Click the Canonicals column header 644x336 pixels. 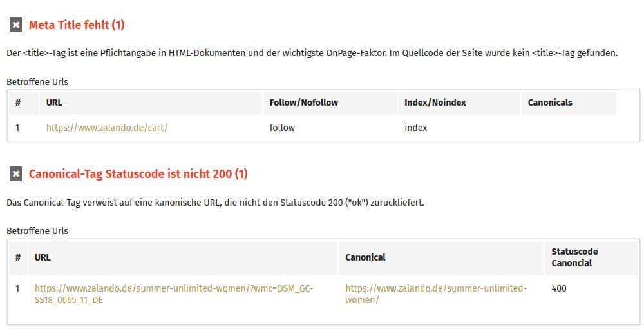(x=550, y=103)
